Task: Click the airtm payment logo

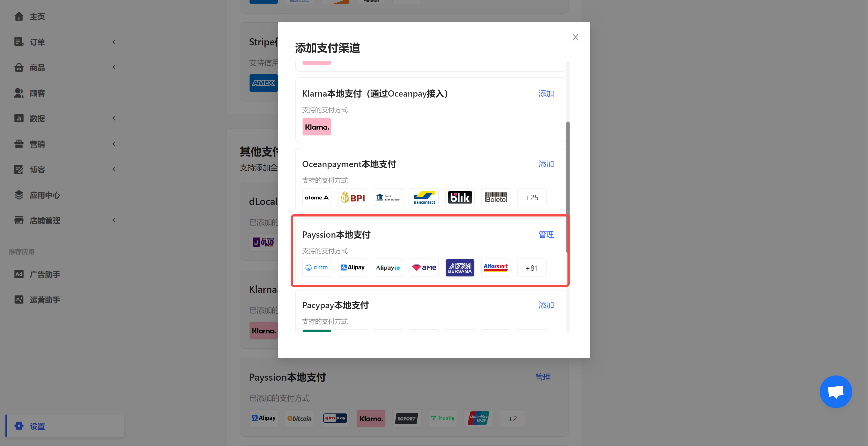Action: pyautogui.click(x=316, y=268)
